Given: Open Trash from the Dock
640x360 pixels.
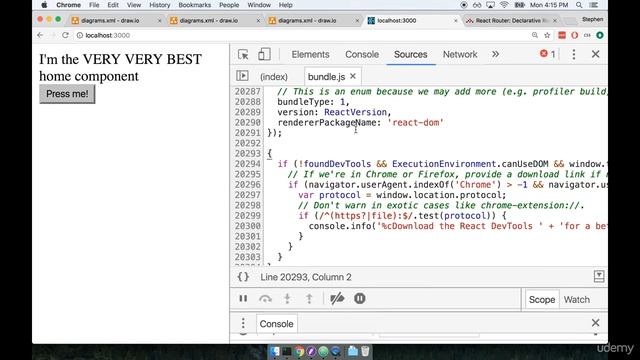Looking at the screenshot, I should point(365,351).
